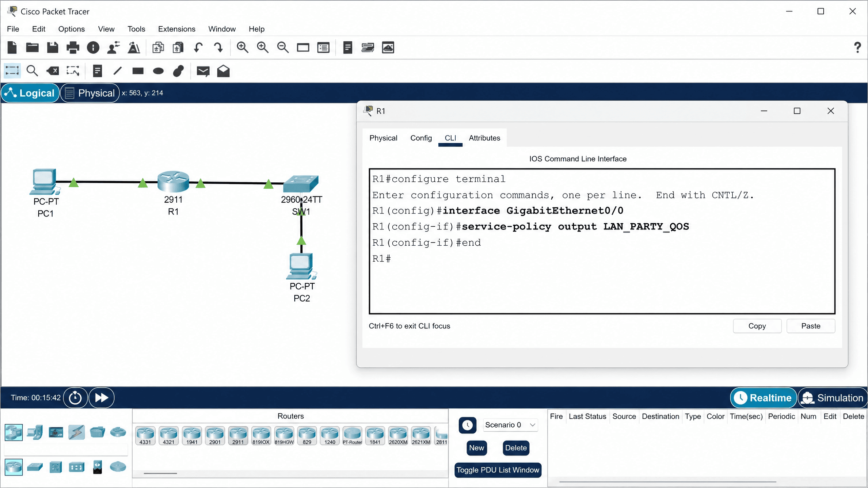Add a Complex PDU open envelope

pyautogui.click(x=223, y=71)
